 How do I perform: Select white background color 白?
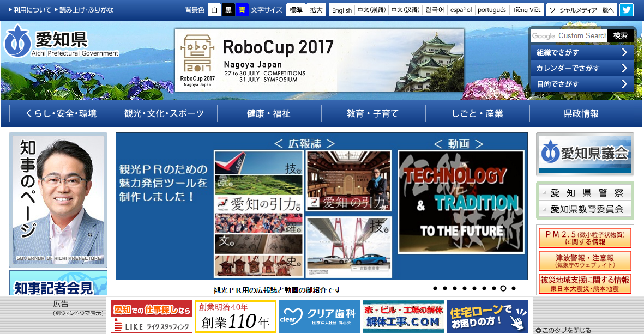[214, 10]
